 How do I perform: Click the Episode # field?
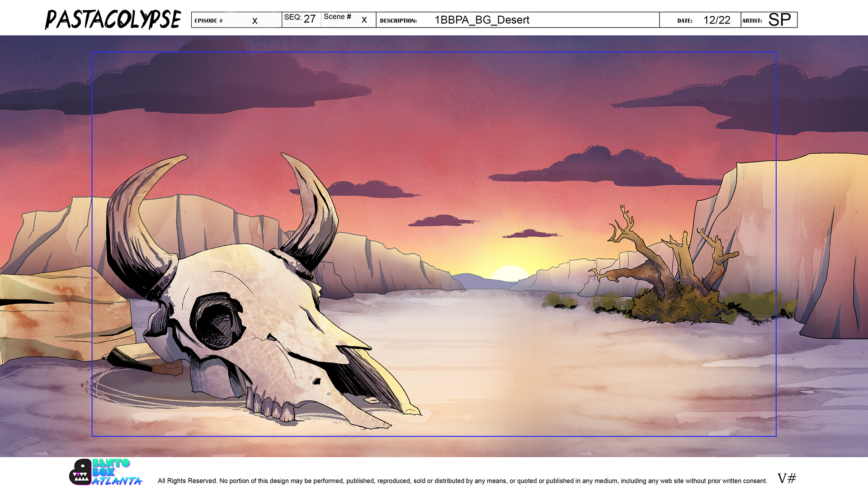pos(236,20)
